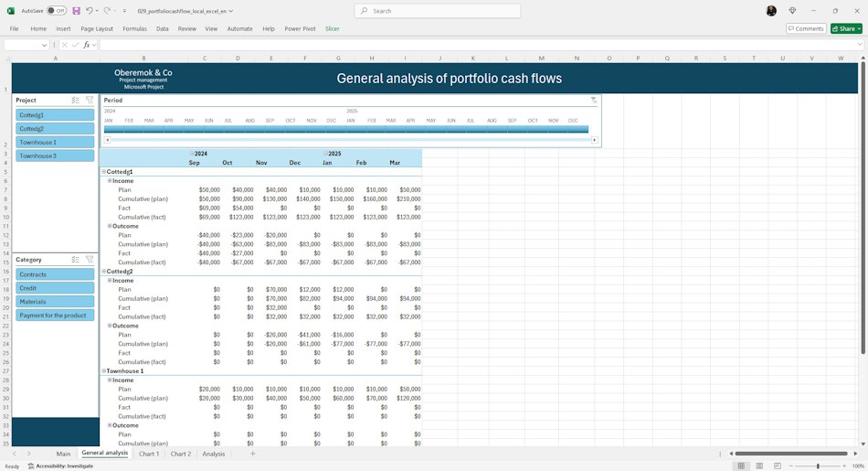Switch to the Home ribbon tab
The height and width of the screenshot is (471, 868).
click(x=38, y=29)
